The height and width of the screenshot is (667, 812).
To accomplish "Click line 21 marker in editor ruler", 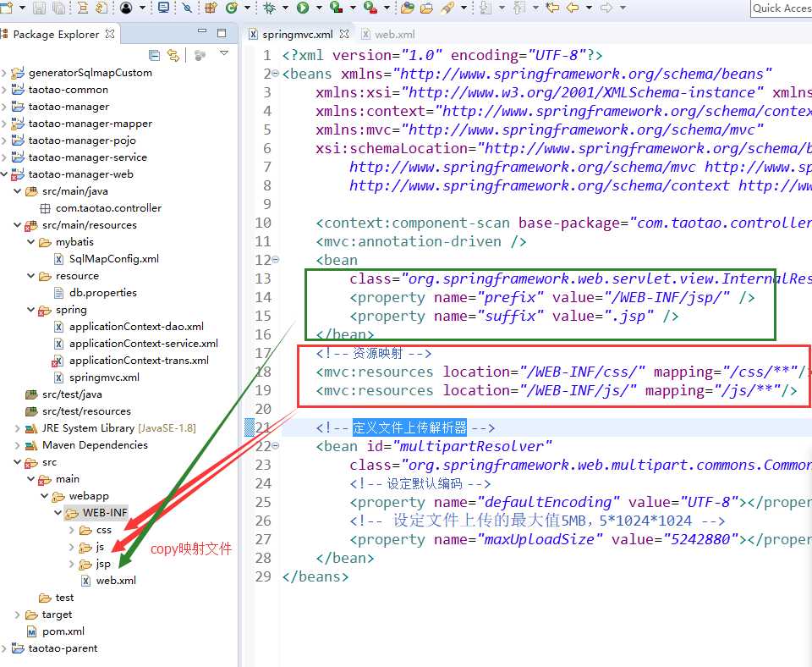I will [249, 427].
